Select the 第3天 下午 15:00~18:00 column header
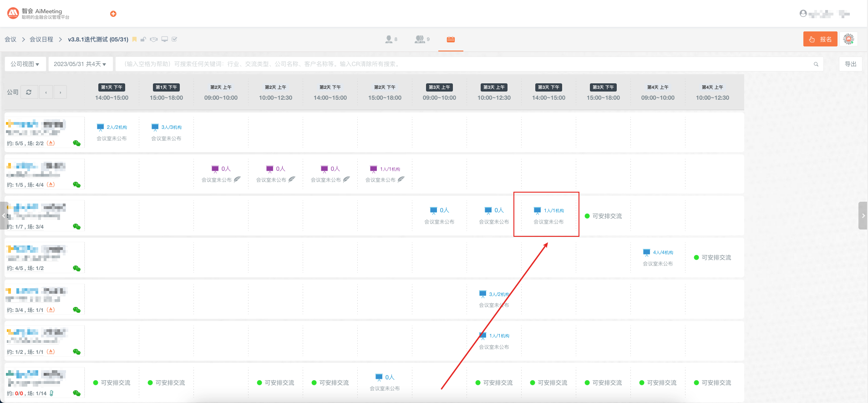 603,92
